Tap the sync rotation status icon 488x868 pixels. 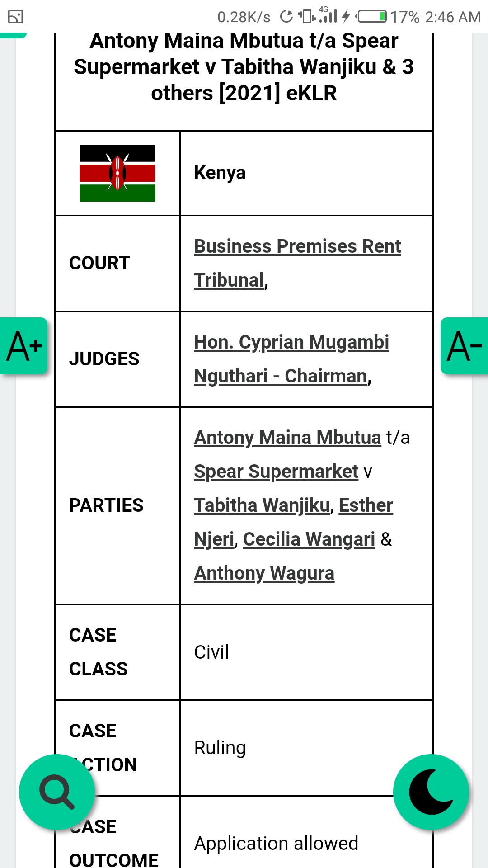click(x=286, y=17)
